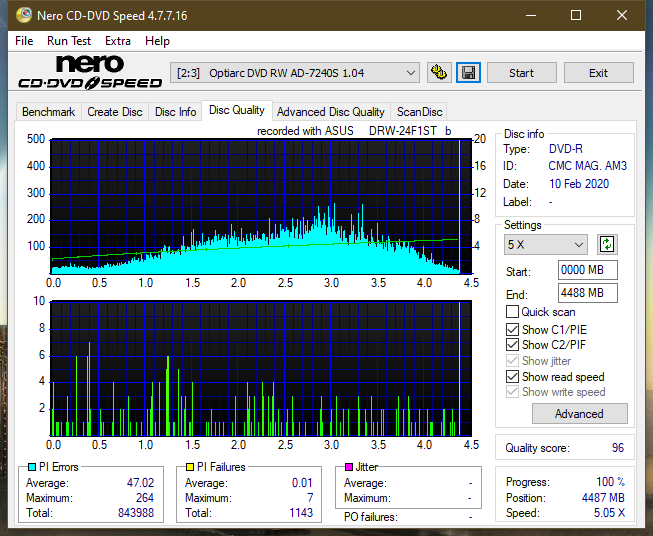653x536 pixels.
Task: Click PI Failures total 1143
Action: coord(301,513)
